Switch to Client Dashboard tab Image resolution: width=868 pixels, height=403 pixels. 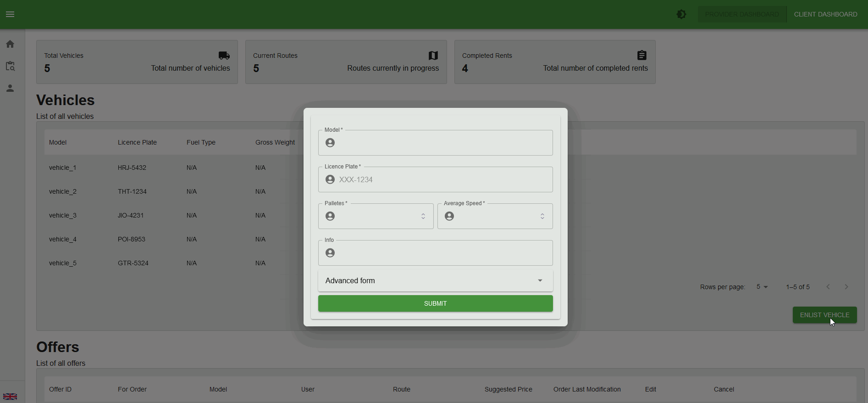click(825, 14)
